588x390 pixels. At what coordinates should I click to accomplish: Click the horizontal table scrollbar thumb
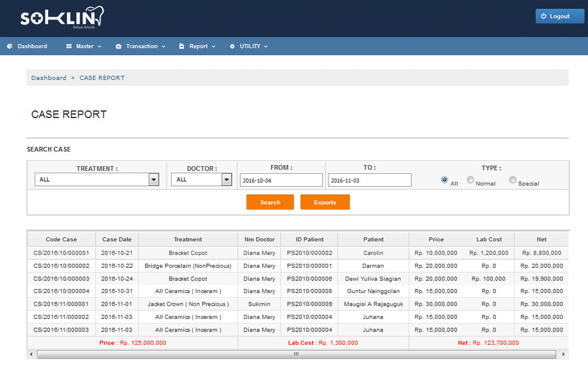click(296, 354)
